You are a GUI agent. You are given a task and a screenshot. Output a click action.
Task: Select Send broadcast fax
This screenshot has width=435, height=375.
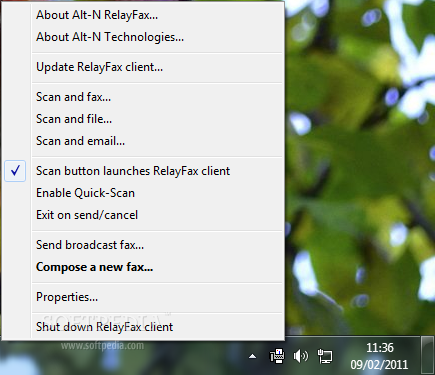coord(158,245)
